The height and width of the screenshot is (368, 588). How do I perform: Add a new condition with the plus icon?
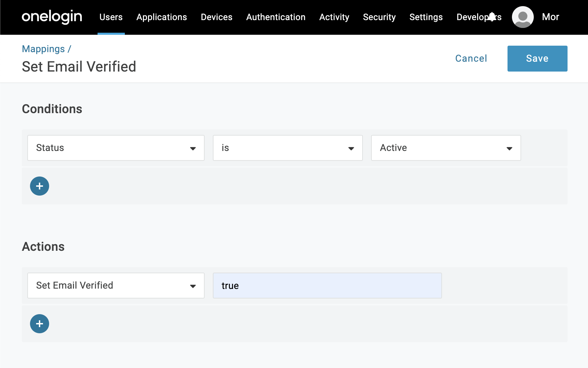(39, 186)
